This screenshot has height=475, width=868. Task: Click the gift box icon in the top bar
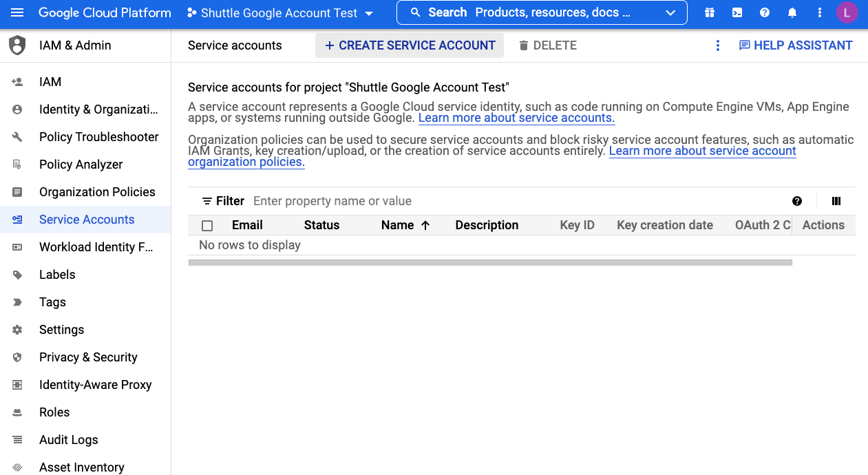point(710,13)
